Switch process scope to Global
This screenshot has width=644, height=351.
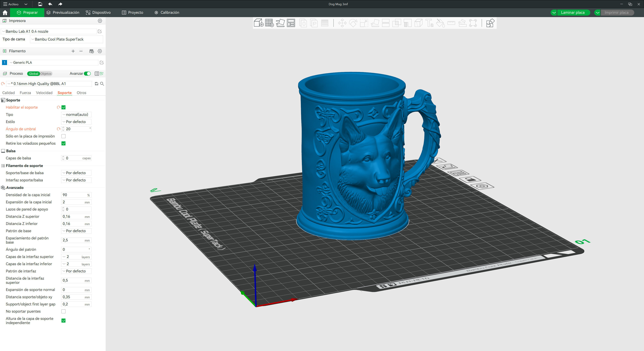click(34, 74)
